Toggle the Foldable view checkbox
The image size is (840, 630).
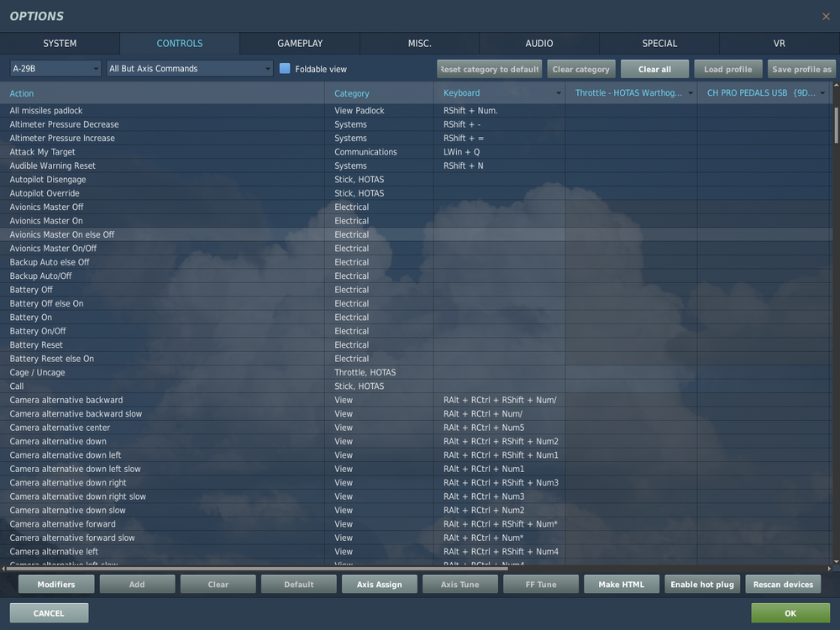click(285, 69)
